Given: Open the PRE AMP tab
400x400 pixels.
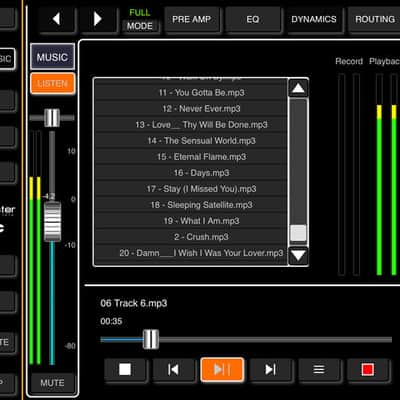Looking at the screenshot, I should (192, 19).
